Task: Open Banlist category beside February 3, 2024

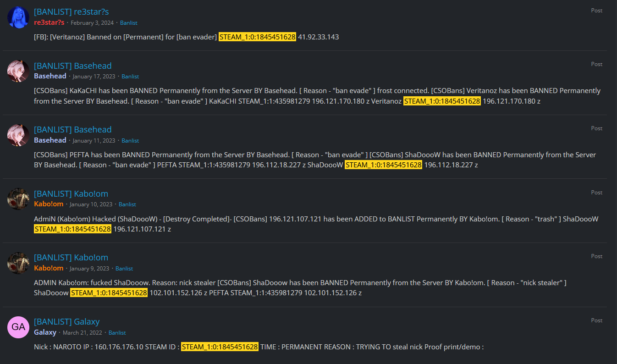Action: tap(128, 23)
